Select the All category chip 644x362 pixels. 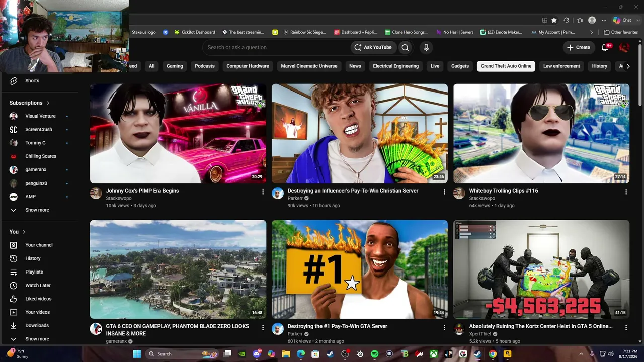coord(151,66)
